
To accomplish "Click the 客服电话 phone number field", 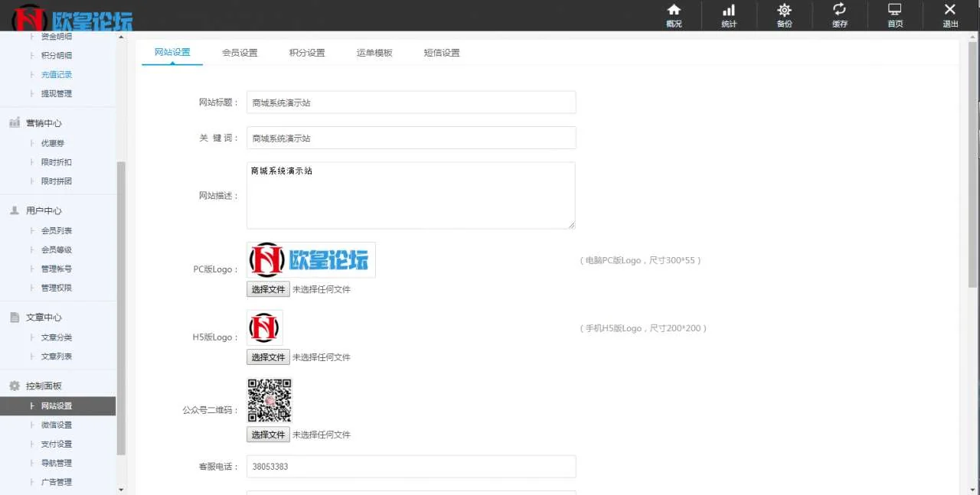I will coord(411,467).
